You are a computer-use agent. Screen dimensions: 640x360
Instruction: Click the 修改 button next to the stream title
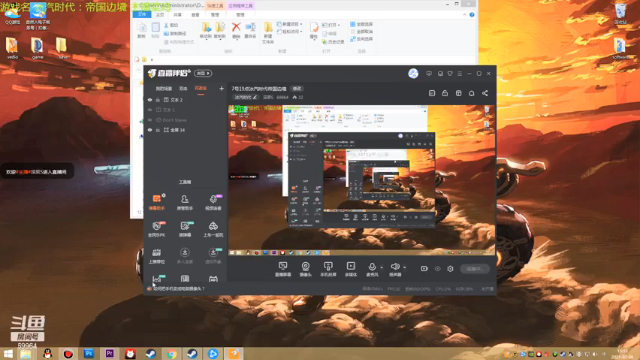297,89
